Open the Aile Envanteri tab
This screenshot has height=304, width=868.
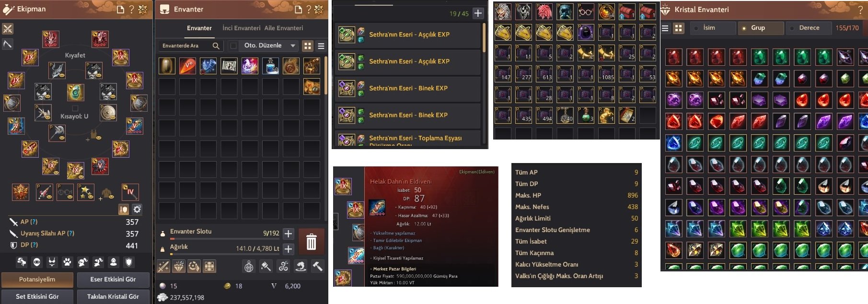pos(284,28)
